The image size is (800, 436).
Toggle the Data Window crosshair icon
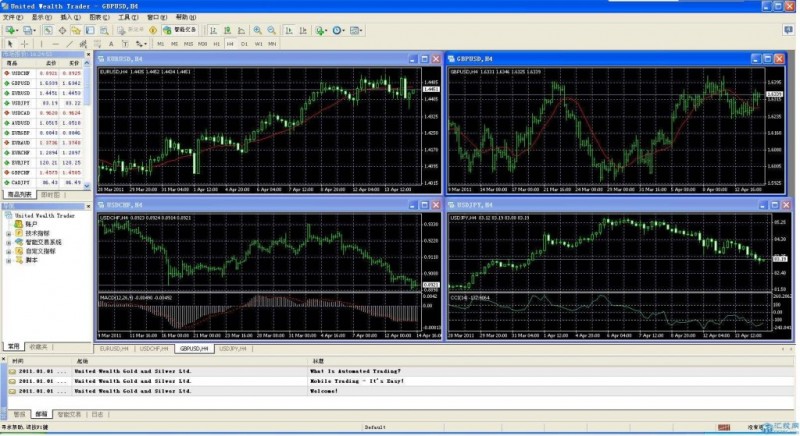tap(62, 31)
